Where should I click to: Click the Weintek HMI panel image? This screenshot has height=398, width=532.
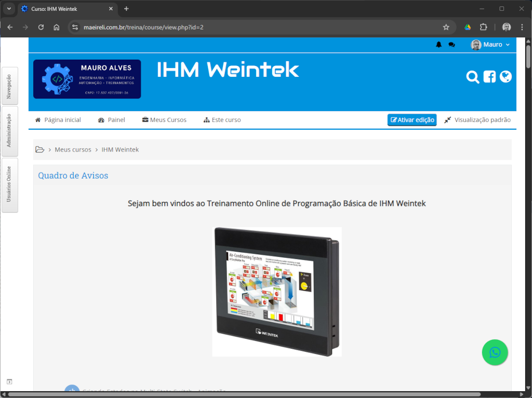click(x=277, y=292)
